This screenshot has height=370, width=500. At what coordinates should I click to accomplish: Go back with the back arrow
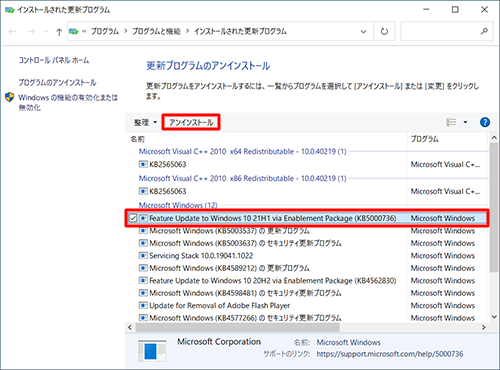[x=12, y=32]
